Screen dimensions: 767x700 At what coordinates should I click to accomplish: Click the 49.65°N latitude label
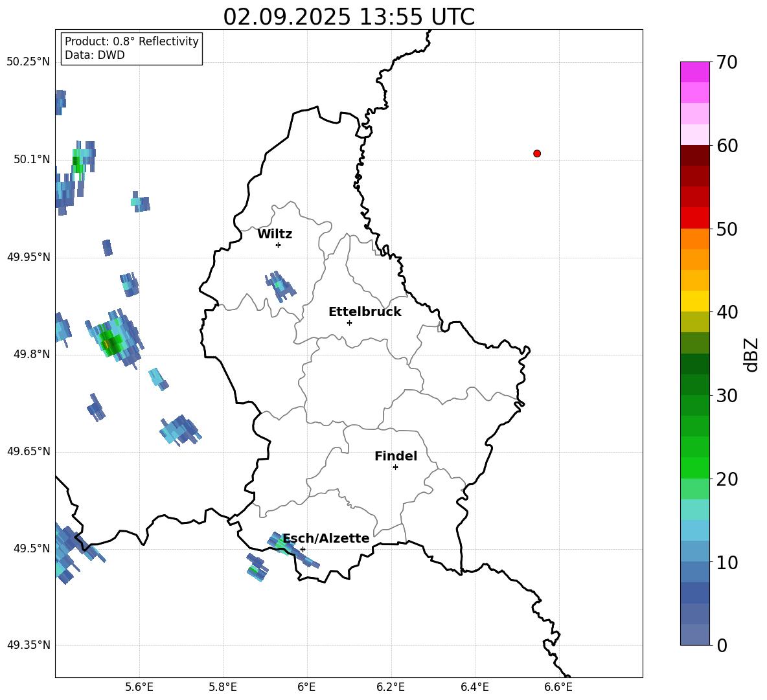(x=29, y=451)
